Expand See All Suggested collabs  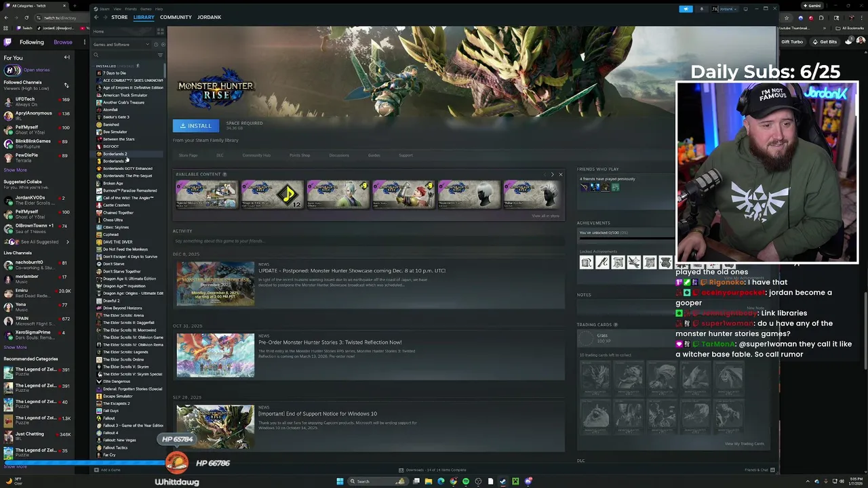(x=39, y=242)
